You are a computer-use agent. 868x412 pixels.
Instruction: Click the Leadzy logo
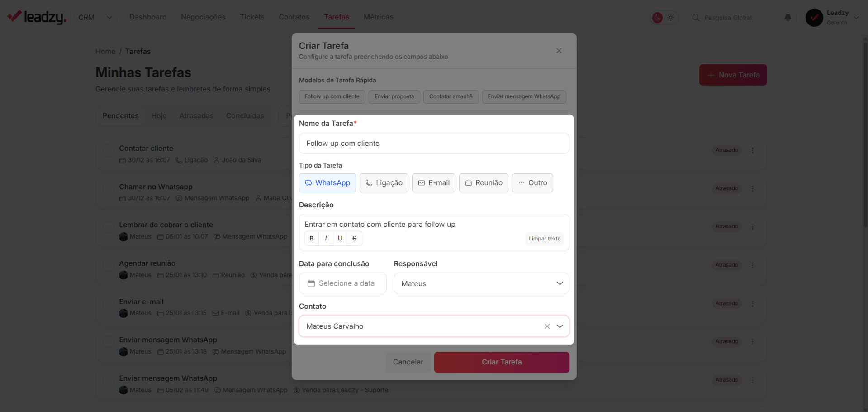37,17
